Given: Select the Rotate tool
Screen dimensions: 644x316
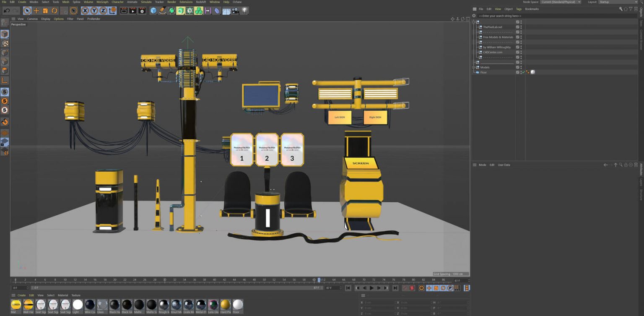Looking at the screenshot, I should coord(55,10).
